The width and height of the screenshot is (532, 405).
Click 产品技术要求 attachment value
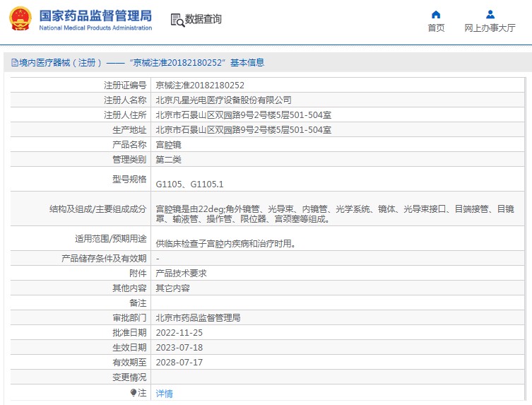tap(181, 274)
